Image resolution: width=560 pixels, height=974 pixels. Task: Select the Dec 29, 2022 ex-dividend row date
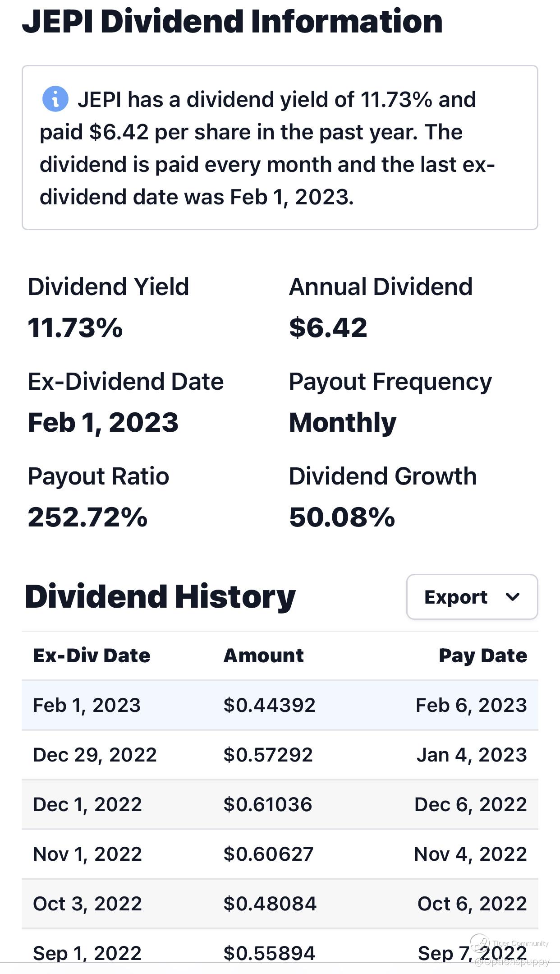95,755
